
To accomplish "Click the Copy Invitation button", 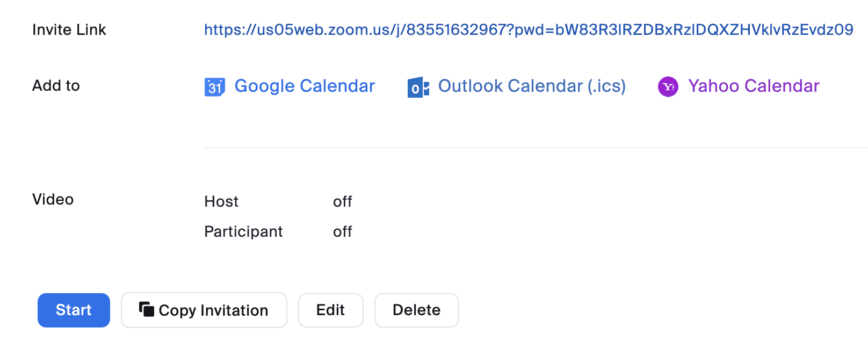I will point(204,310).
